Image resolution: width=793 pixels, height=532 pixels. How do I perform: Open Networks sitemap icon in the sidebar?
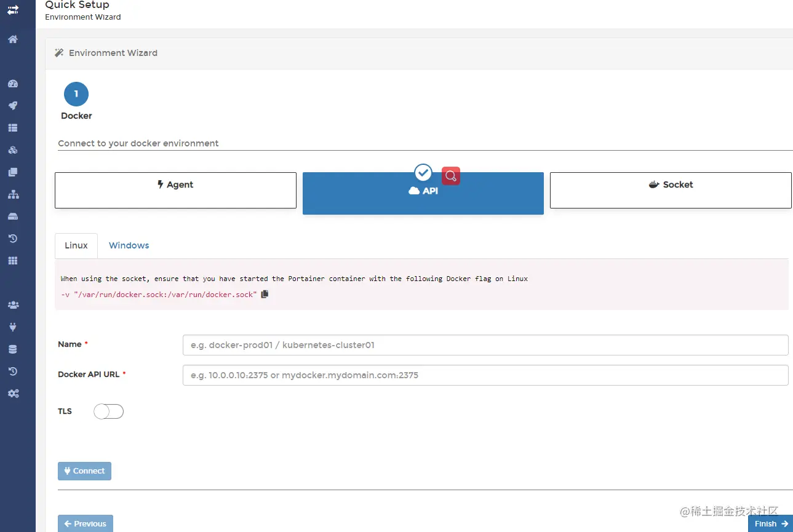13,194
